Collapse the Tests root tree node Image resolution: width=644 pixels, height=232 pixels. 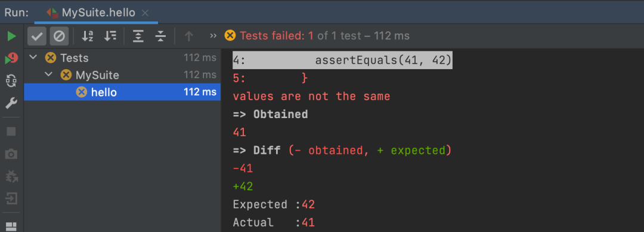[x=33, y=58]
